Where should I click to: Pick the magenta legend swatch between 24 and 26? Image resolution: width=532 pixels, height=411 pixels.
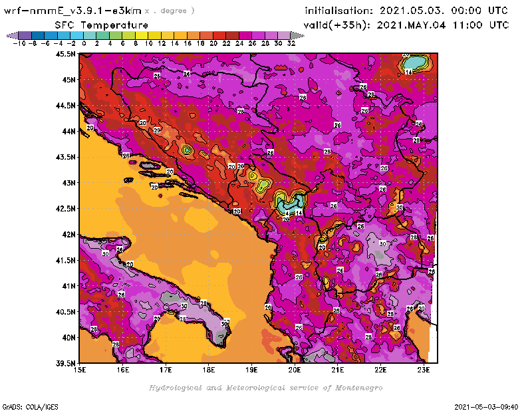245,35
